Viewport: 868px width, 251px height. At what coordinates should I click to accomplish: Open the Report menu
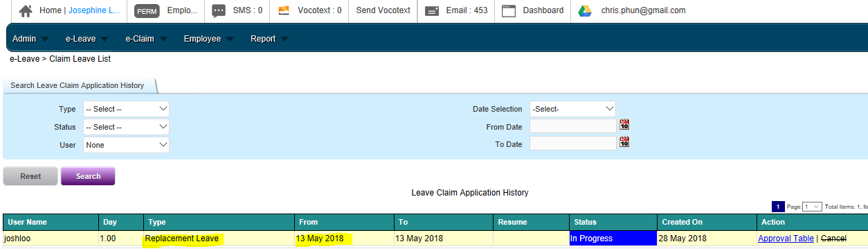269,39
